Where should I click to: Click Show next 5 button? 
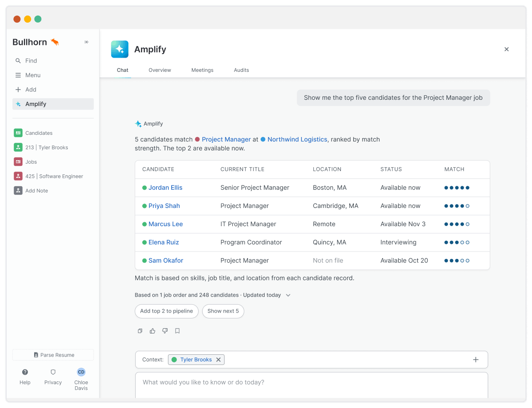[x=223, y=311]
